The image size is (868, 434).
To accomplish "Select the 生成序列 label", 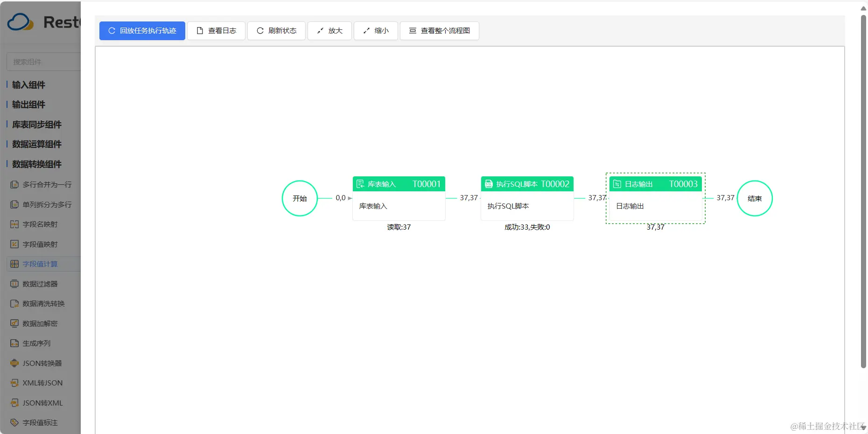I will coord(36,343).
